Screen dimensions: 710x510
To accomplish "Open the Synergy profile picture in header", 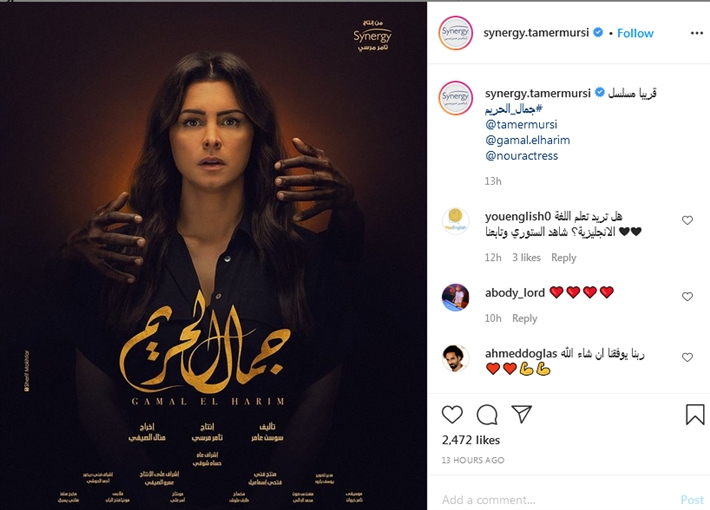I will (x=456, y=33).
